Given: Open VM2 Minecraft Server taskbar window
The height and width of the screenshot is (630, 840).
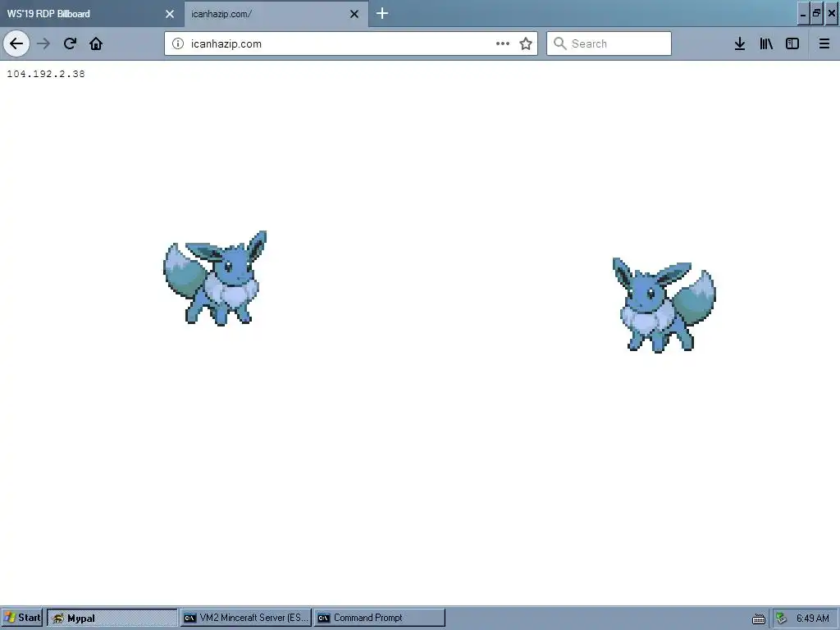Looking at the screenshot, I should pyautogui.click(x=246, y=618).
